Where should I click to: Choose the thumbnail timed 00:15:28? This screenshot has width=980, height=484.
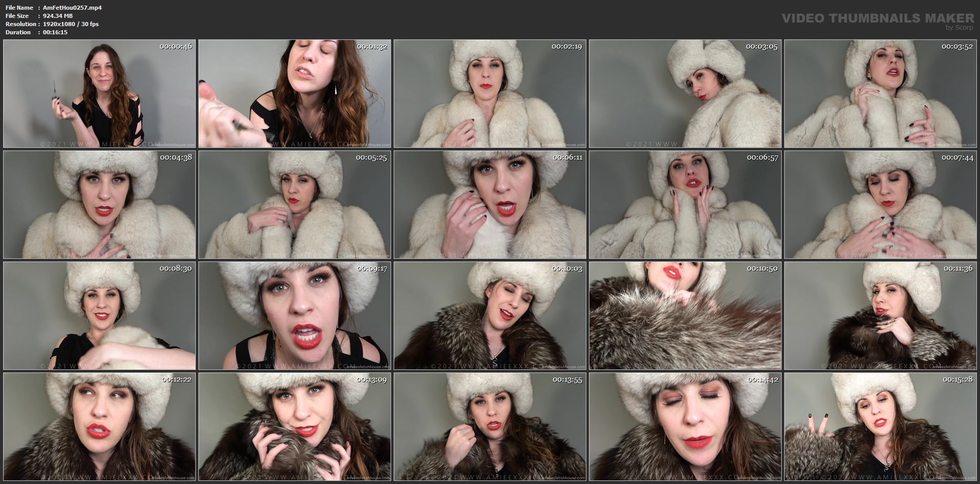tap(880, 427)
